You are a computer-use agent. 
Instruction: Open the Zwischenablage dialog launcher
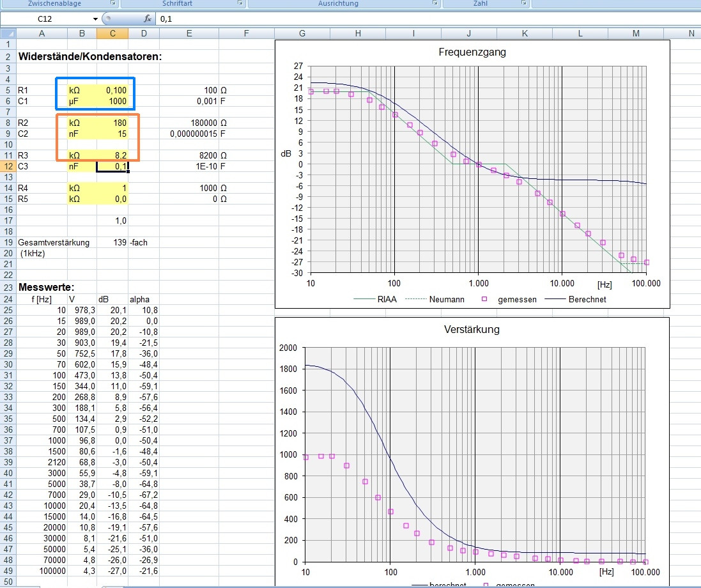pos(113,3)
